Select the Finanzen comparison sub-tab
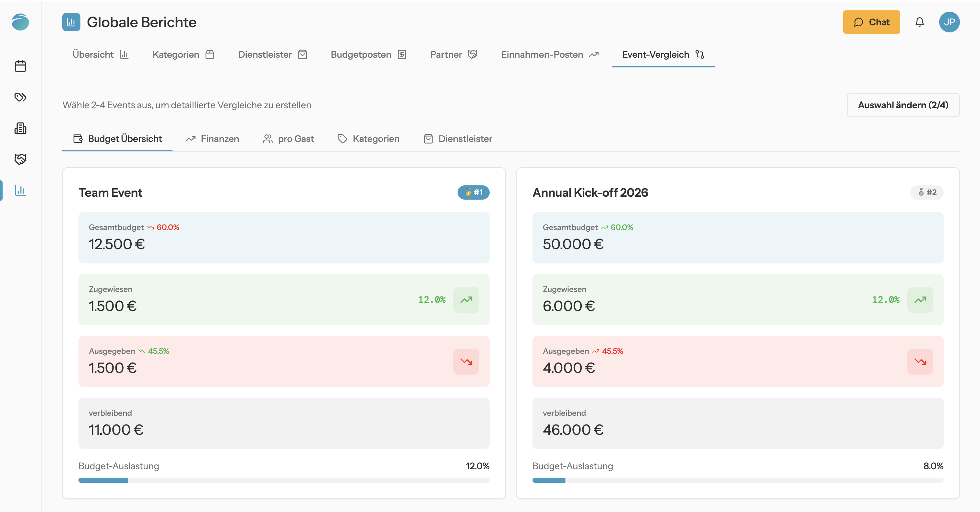The image size is (980, 512). pyautogui.click(x=212, y=139)
